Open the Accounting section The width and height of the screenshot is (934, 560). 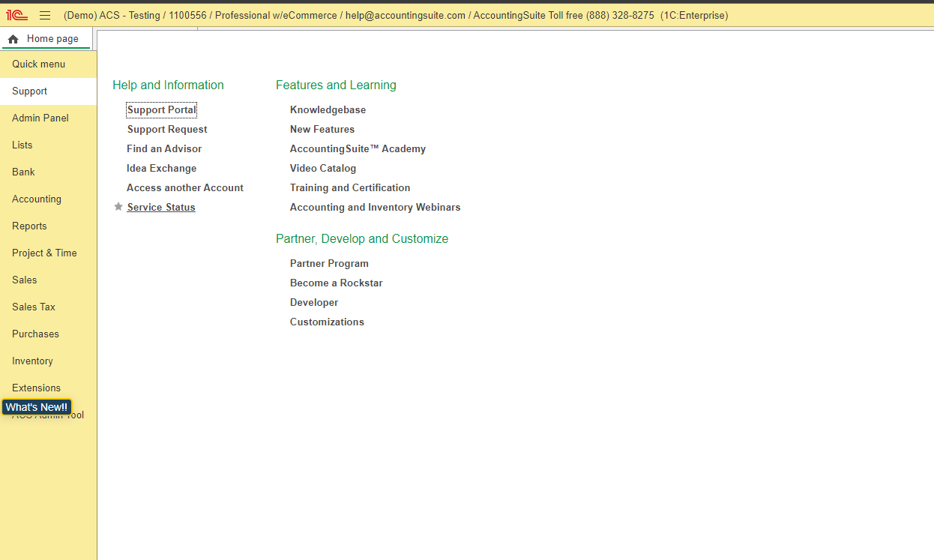click(48, 199)
